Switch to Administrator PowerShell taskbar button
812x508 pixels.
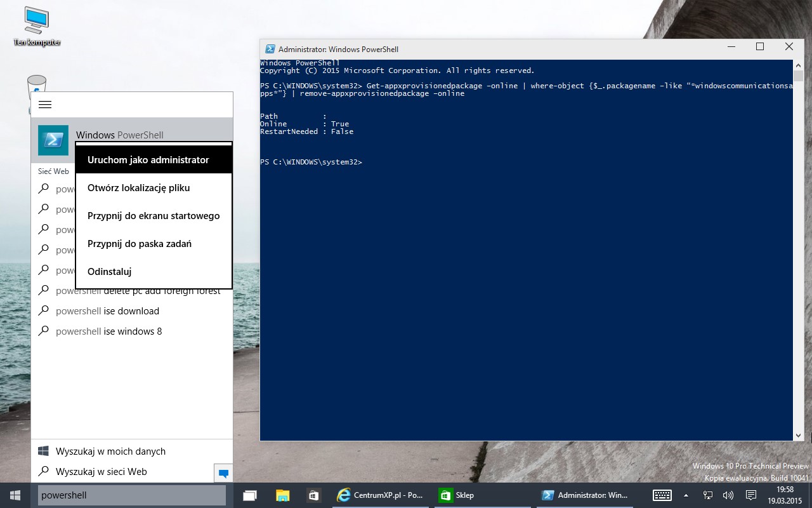[x=585, y=495]
